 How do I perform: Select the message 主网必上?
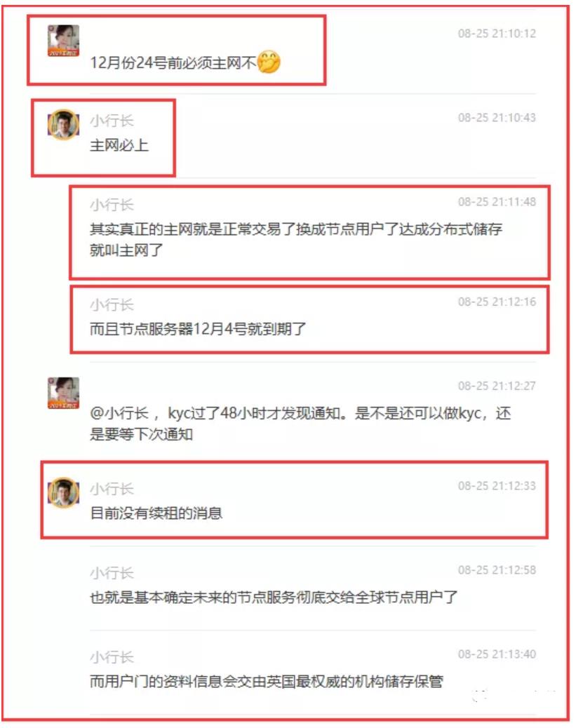pyautogui.click(x=119, y=145)
